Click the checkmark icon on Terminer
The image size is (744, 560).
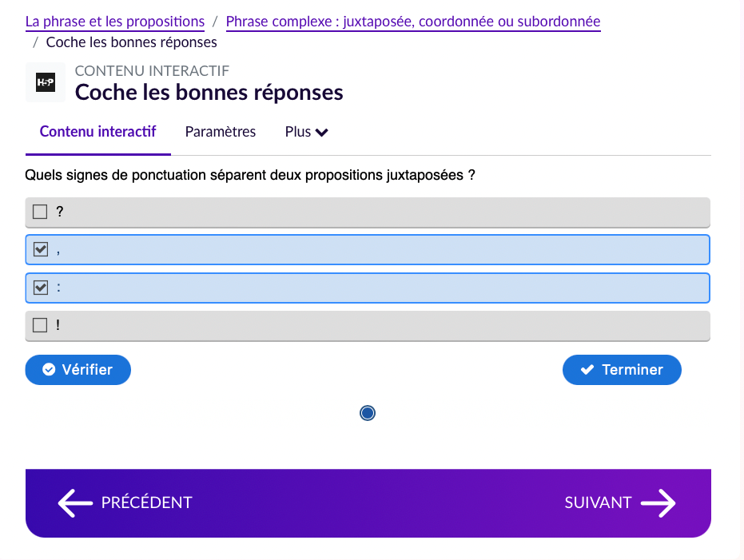coord(587,370)
